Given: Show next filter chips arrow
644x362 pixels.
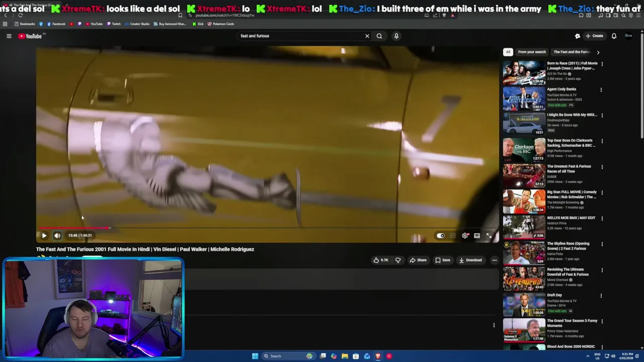Looking at the screenshot, I should (598, 52).
